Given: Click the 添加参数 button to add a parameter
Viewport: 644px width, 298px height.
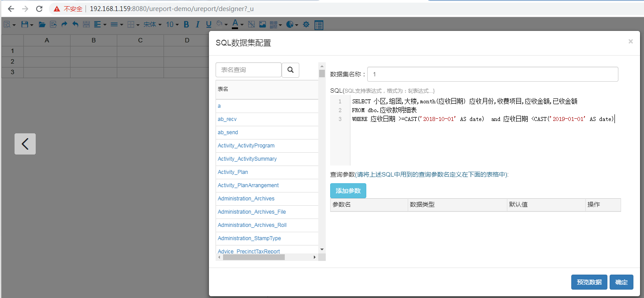Looking at the screenshot, I should [x=348, y=191].
